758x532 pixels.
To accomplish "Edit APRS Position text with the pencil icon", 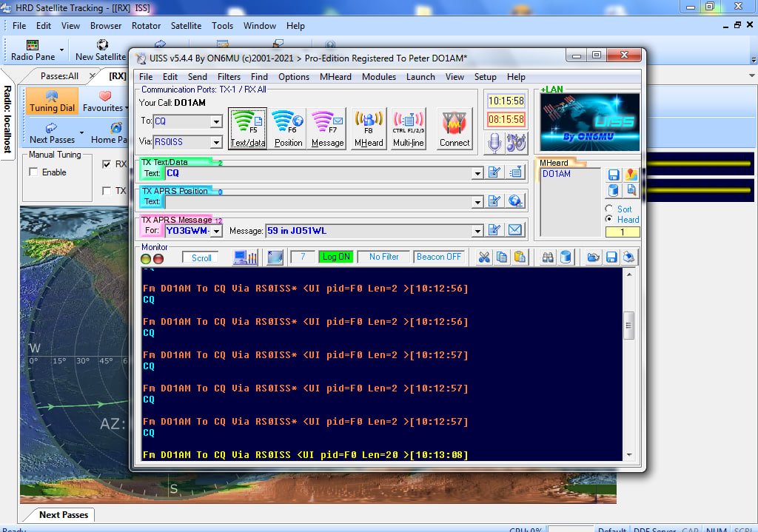I will pos(494,201).
